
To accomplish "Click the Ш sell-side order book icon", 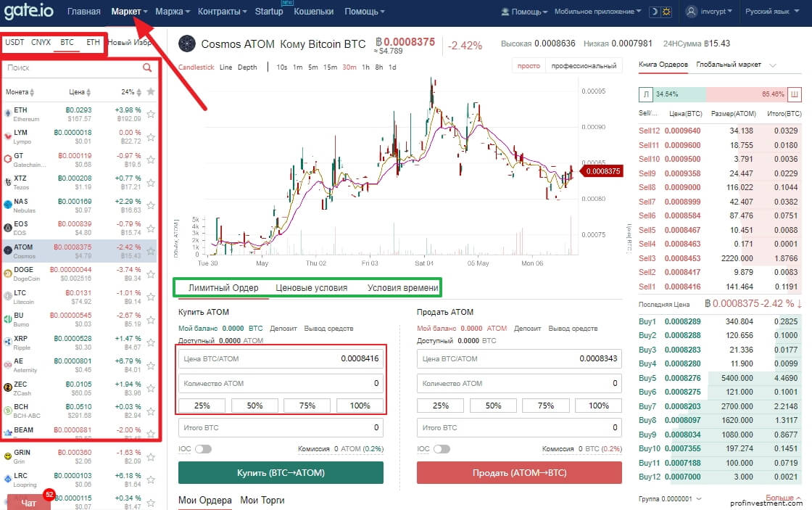I will (x=795, y=94).
